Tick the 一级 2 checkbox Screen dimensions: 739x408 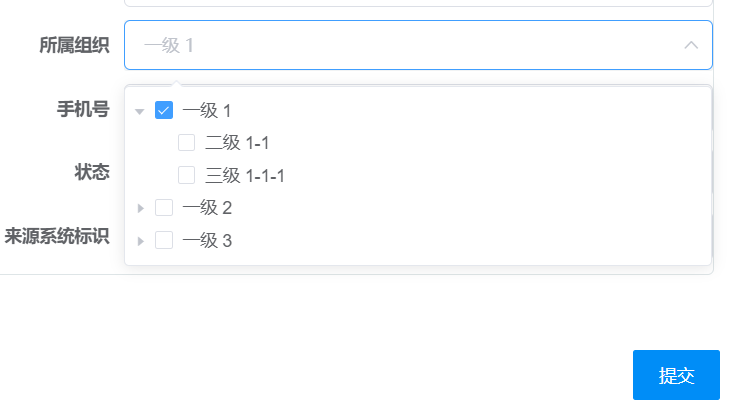(x=164, y=208)
